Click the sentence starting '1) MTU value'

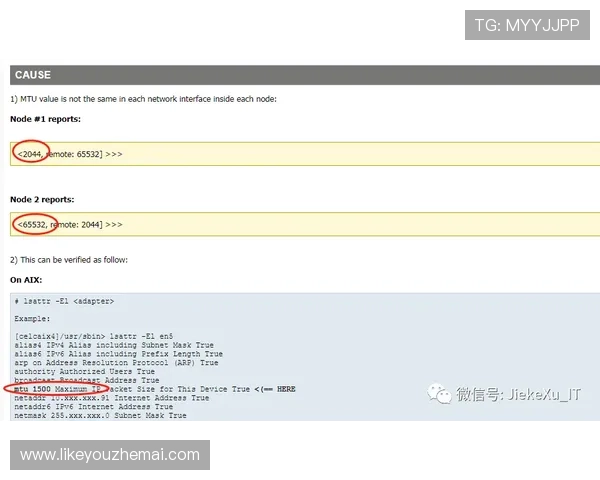pyautogui.click(x=143, y=98)
